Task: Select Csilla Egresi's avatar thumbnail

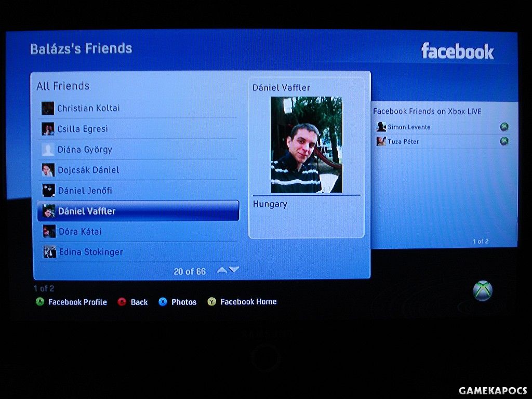Action: click(x=48, y=129)
